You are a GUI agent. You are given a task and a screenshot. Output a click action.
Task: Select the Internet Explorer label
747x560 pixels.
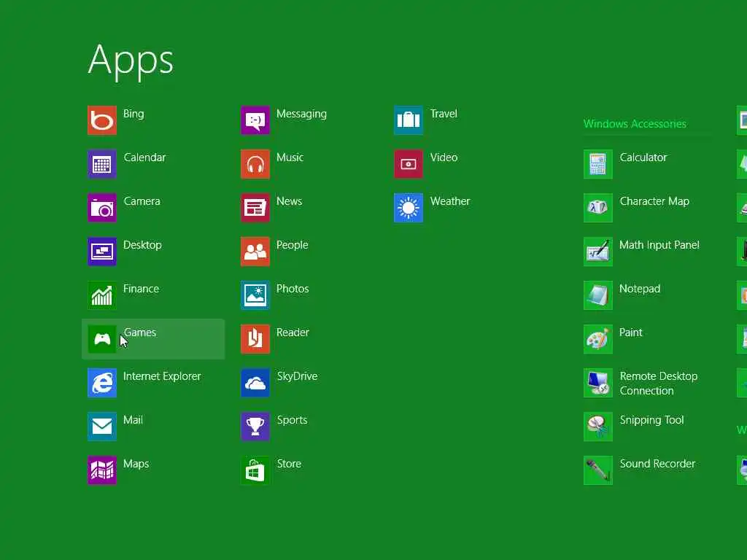pyautogui.click(x=162, y=377)
